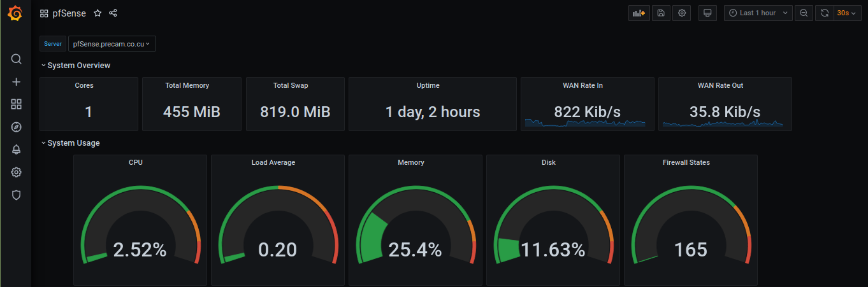This screenshot has width=868, height=287.
Task: Open the CPU gauge panel title
Action: [x=136, y=162]
